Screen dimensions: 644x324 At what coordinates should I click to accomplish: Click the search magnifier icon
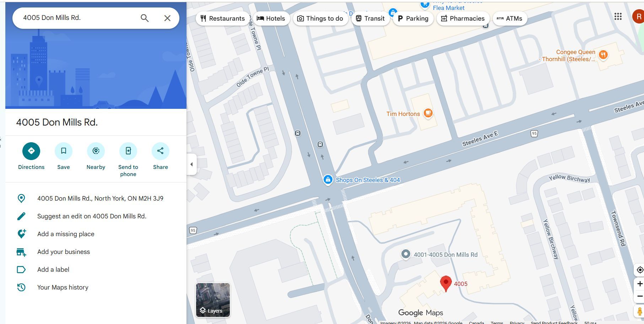145,18
